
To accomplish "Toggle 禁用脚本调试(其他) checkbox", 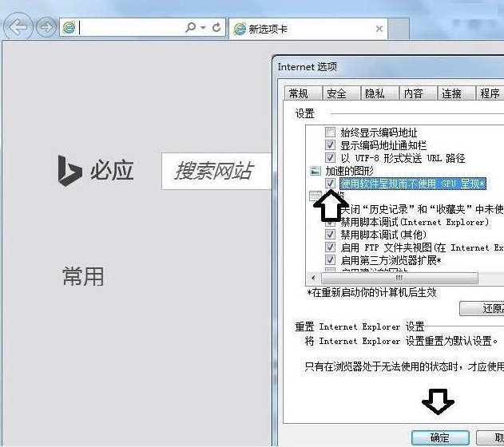I will pyautogui.click(x=330, y=235).
